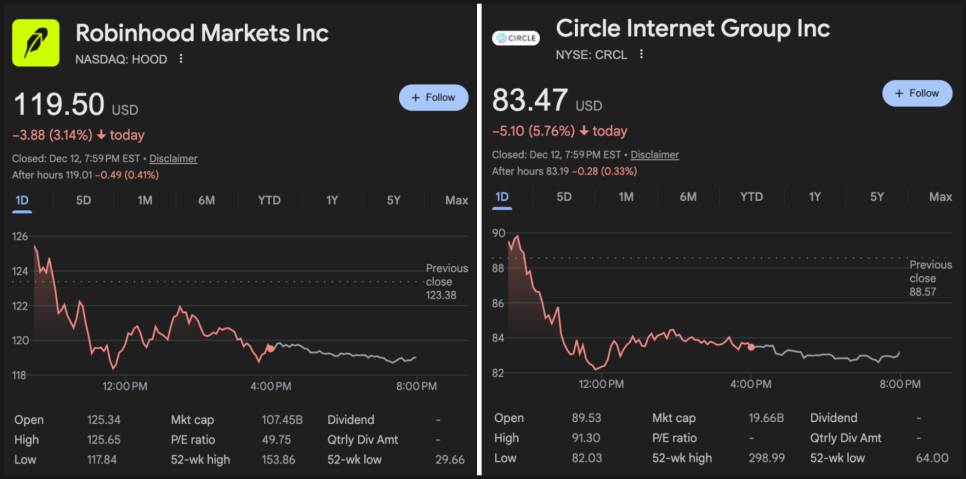Select the 1D tab on Circle chart

pos(502,197)
